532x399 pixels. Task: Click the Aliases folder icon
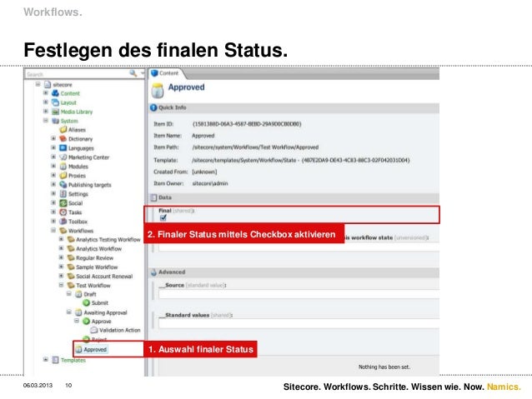click(x=63, y=129)
